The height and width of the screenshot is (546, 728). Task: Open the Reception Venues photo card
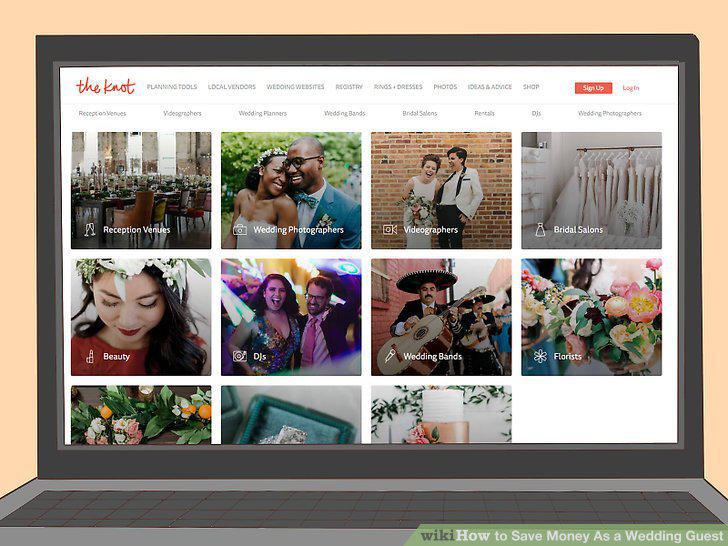click(141, 190)
